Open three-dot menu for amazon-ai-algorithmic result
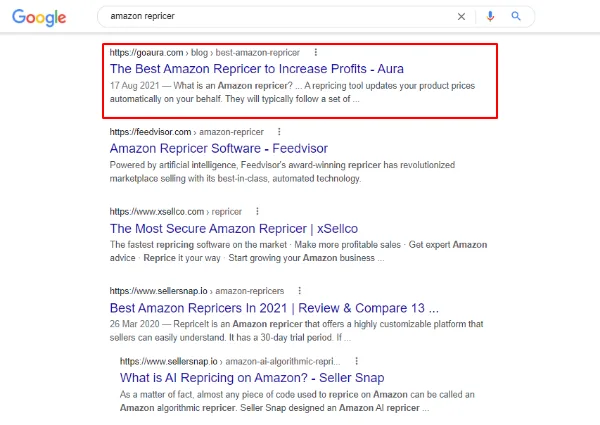 357,361
